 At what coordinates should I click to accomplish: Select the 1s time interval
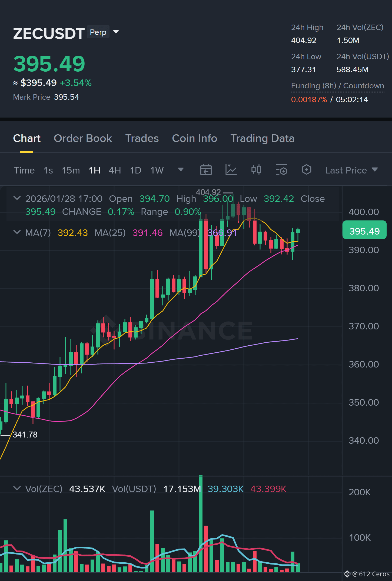click(48, 170)
